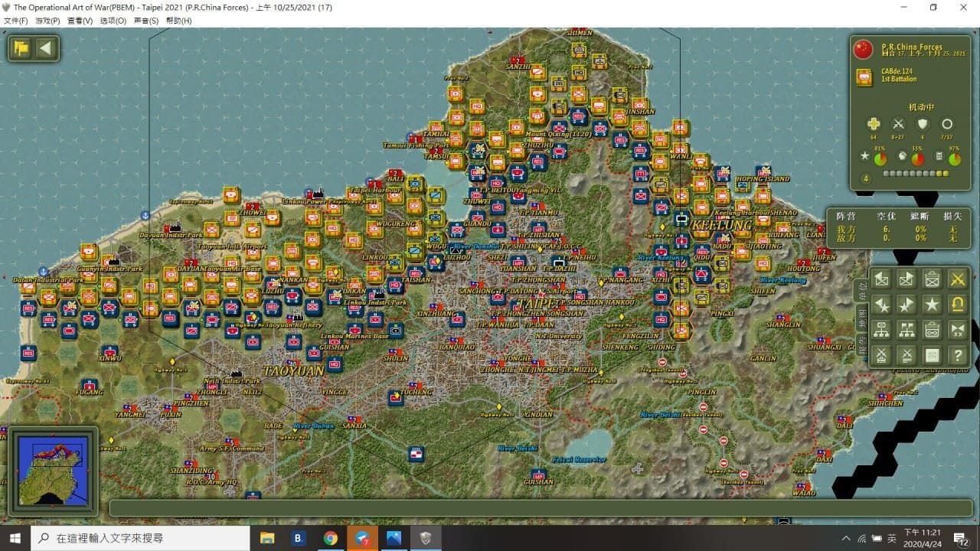Switch to the 单位 vertical tab
Screen dimensions: 980x551
(x=861, y=291)
